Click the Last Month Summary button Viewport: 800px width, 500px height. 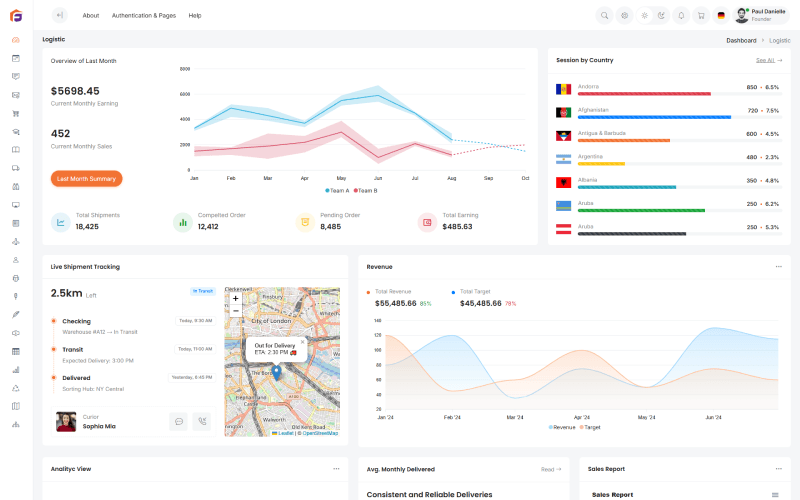tap(86, 178)
